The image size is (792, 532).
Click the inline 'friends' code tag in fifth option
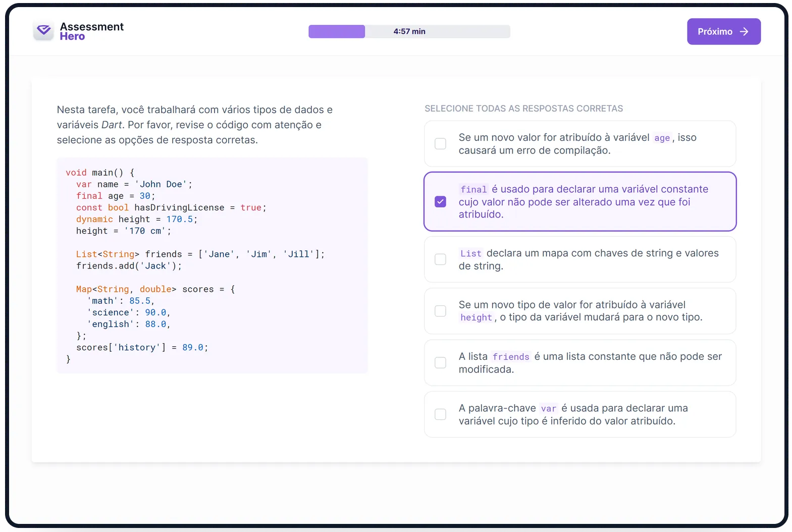pyautogui.click(x=511, y=357)
